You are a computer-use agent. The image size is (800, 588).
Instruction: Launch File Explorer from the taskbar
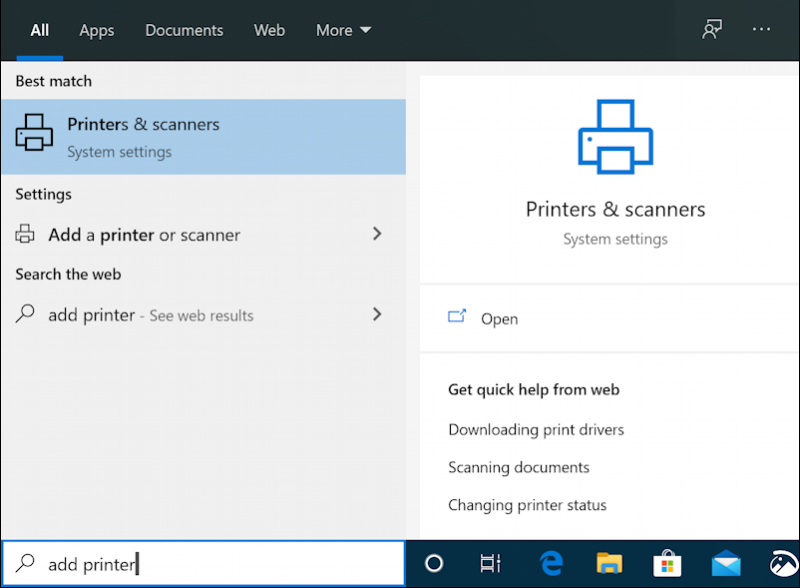pos(609,563)
